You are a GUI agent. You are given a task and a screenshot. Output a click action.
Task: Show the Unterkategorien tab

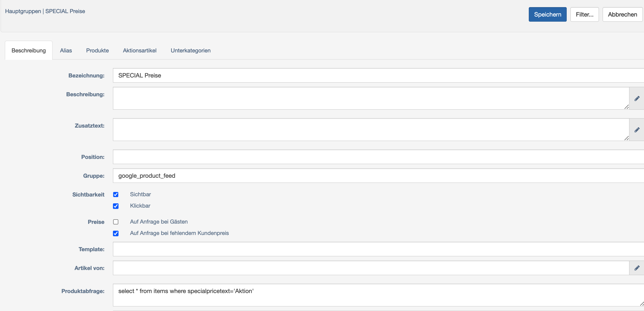pos(191,50)
